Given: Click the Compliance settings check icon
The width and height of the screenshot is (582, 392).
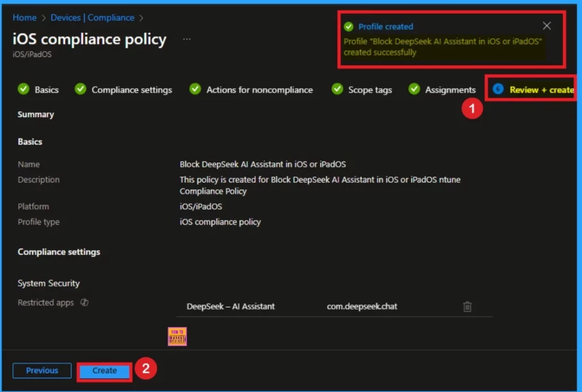Looking at the screenshot, I should (x=80, y=89).
